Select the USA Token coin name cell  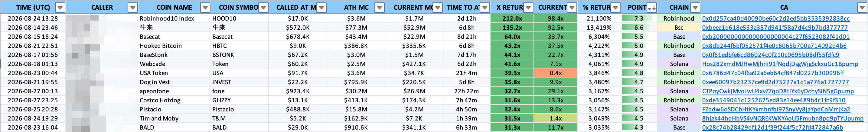pyautogui.click(x=175, y=73)
